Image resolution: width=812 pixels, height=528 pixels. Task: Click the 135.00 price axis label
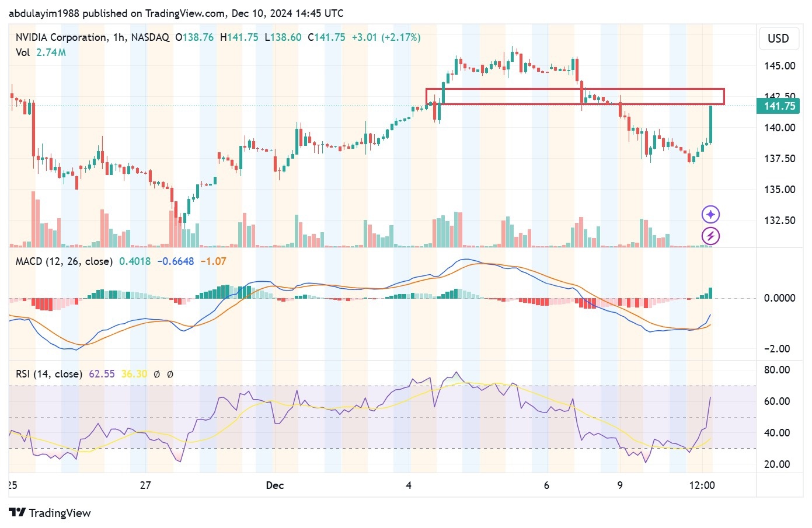pos(779,190)
